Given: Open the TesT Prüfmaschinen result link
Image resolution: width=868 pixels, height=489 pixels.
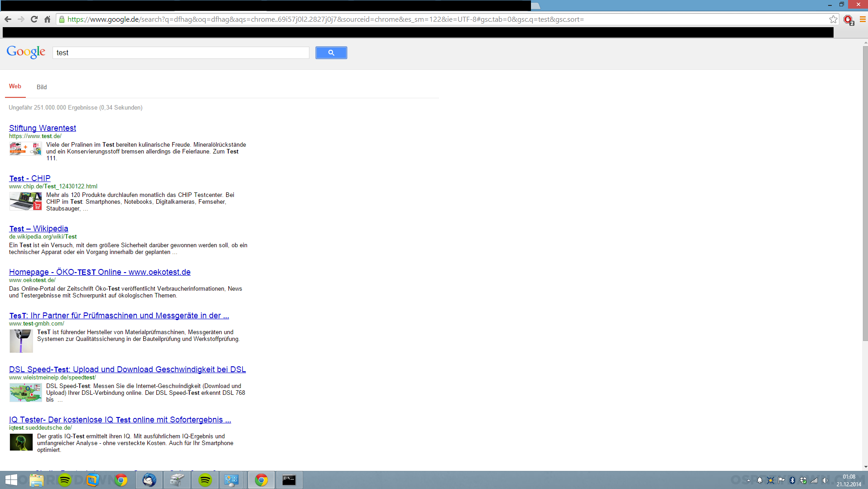Looking at the screenshot, I should click(119, 316).
